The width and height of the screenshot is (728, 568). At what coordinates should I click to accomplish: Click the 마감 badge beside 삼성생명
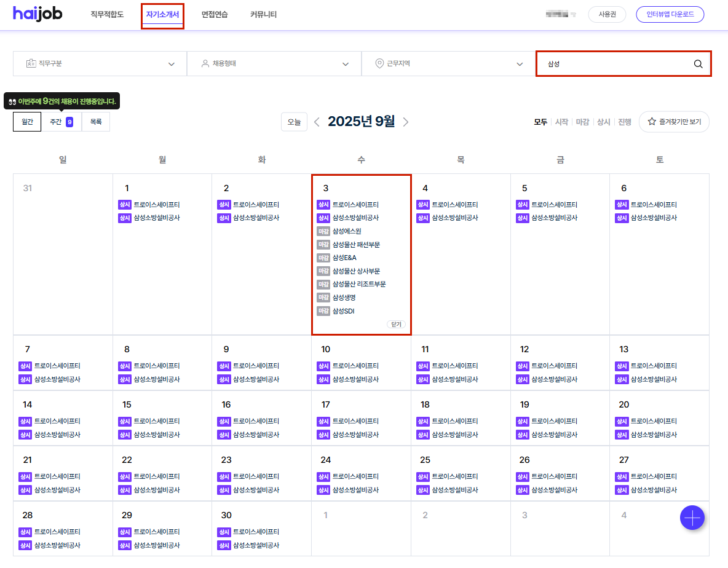click(323, 298)
